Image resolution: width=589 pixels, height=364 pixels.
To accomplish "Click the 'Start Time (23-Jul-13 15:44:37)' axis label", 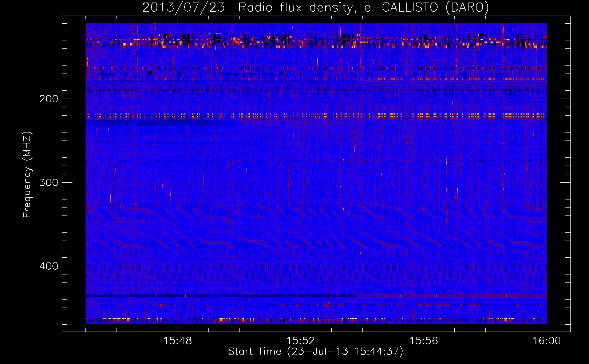I will coord(316,352).
